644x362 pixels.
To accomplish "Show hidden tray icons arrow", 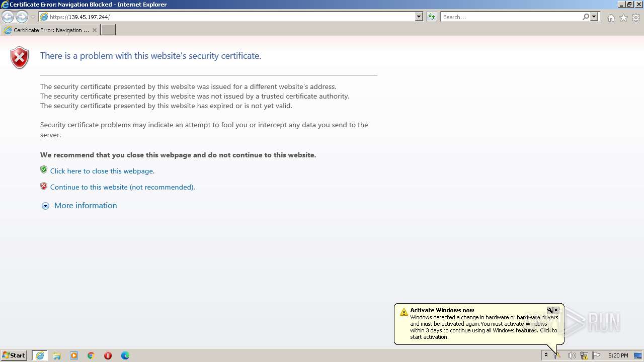I will click(x=546, y=355).
